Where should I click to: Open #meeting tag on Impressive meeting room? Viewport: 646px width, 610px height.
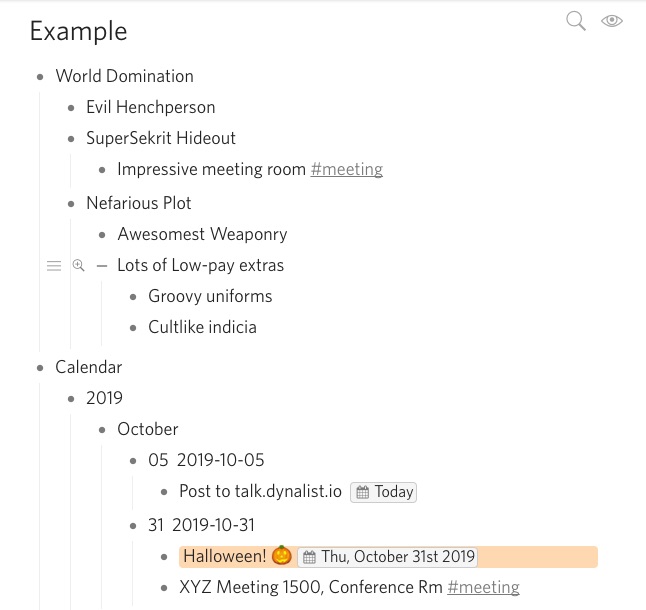pos(346,169)
